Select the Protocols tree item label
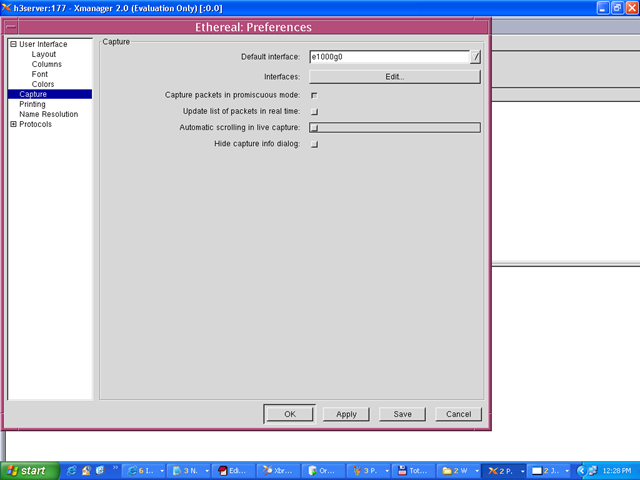 36,124
